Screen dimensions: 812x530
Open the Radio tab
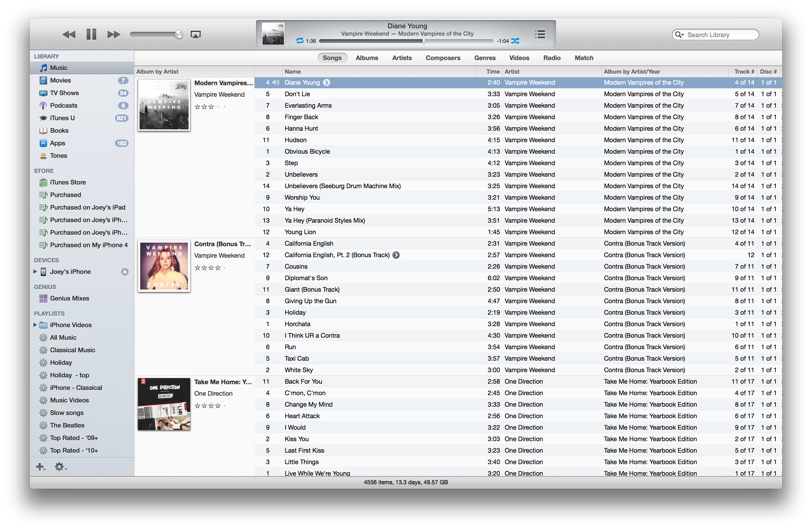[552, 58]
